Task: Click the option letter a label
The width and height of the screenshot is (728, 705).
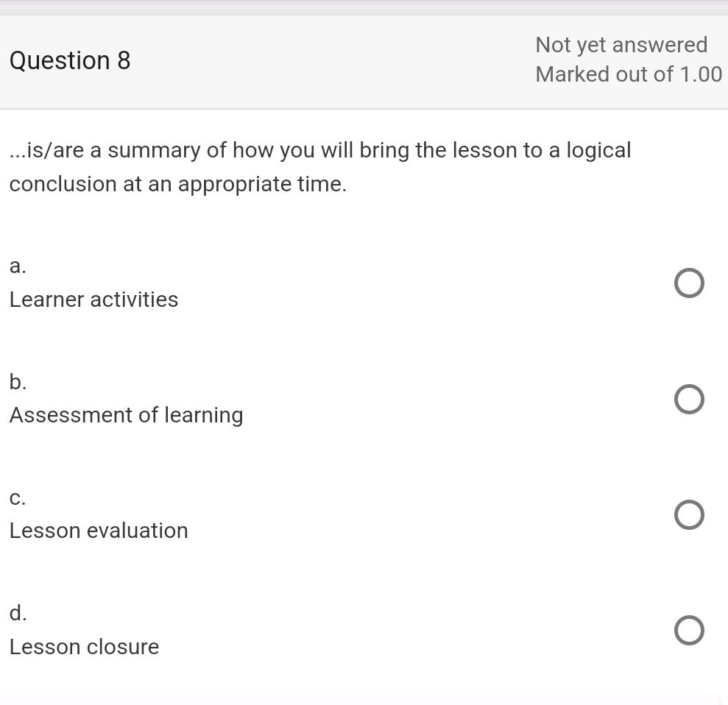Action: pos(17,266)
